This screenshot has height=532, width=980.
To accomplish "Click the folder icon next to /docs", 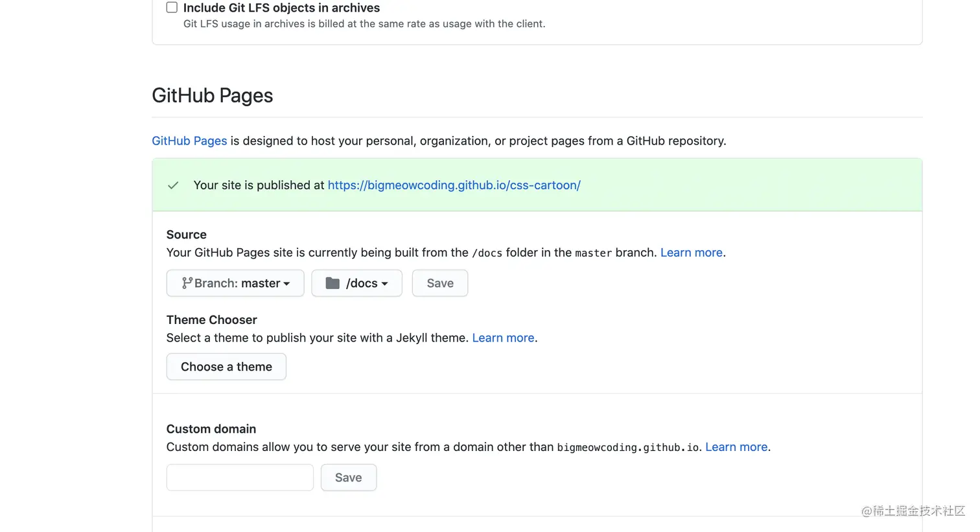I will click(332, 283).
